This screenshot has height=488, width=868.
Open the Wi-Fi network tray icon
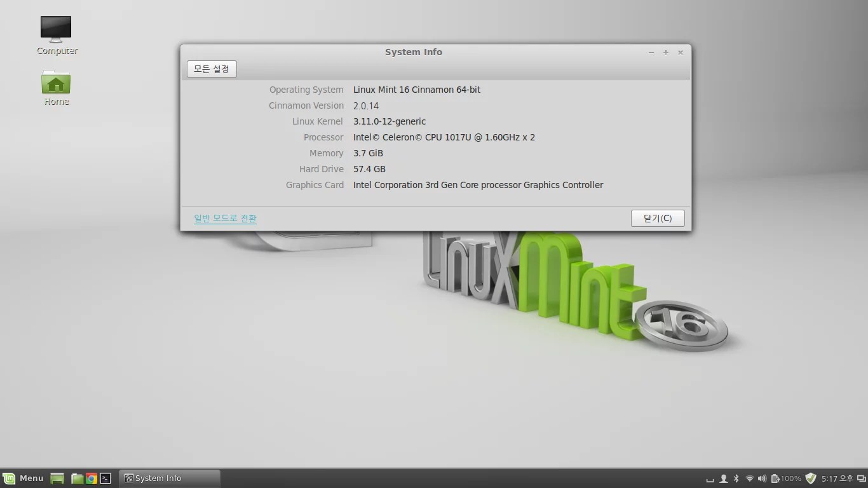point(750,478)
